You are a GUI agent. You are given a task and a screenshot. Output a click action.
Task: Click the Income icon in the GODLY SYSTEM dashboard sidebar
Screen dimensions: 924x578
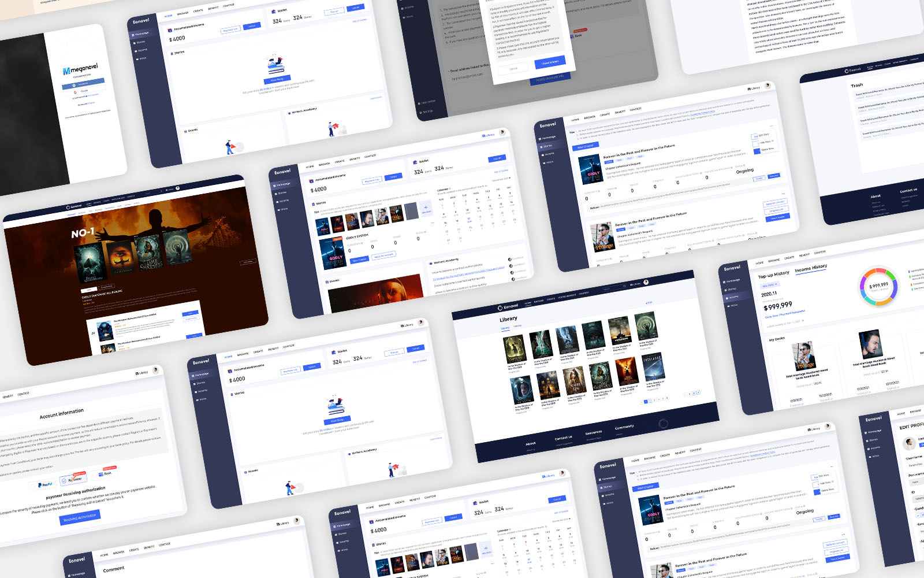tap(277, 202)
